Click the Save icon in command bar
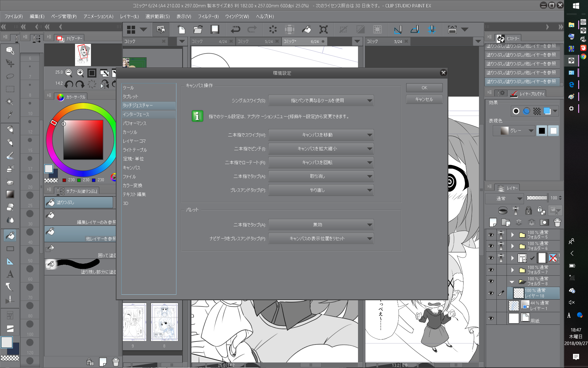 [215, 29]
